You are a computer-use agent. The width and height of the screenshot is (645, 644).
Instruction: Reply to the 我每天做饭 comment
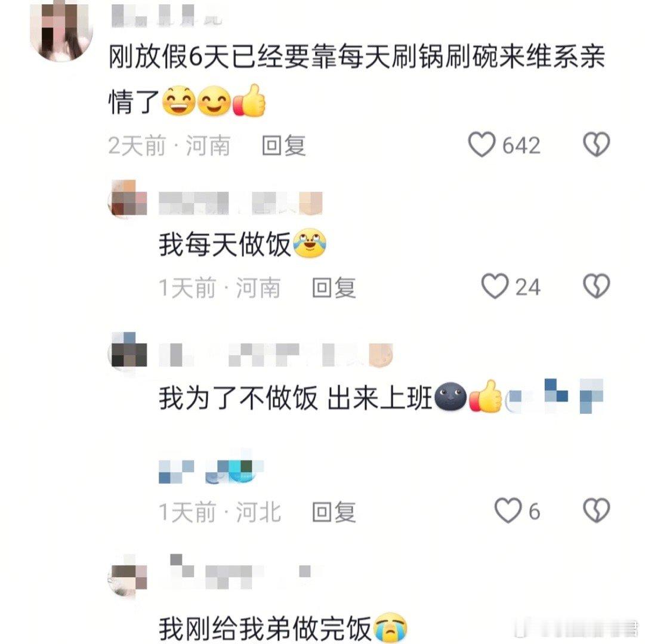[x=334, y=287]
